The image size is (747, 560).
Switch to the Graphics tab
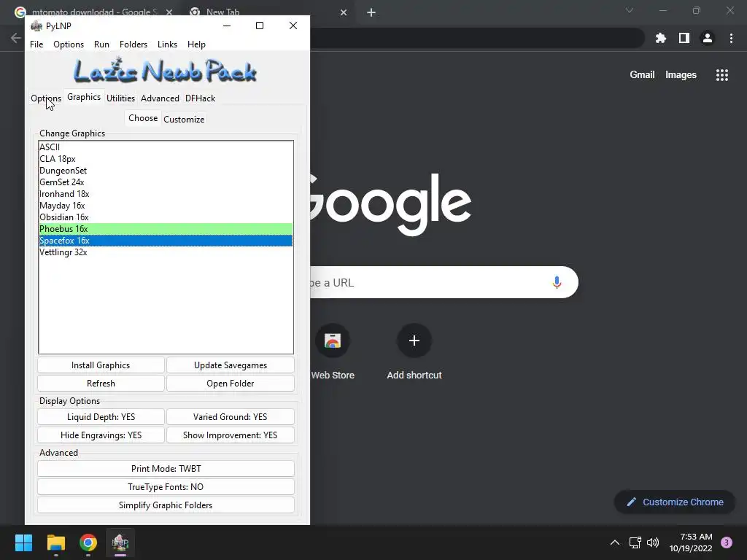84,97
